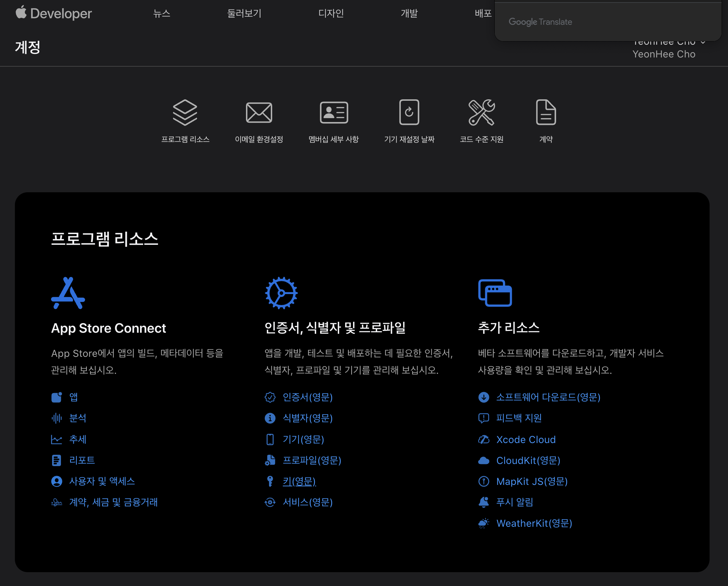
Task: Click the Apple Developer logo
Action: tap(54, 13)
